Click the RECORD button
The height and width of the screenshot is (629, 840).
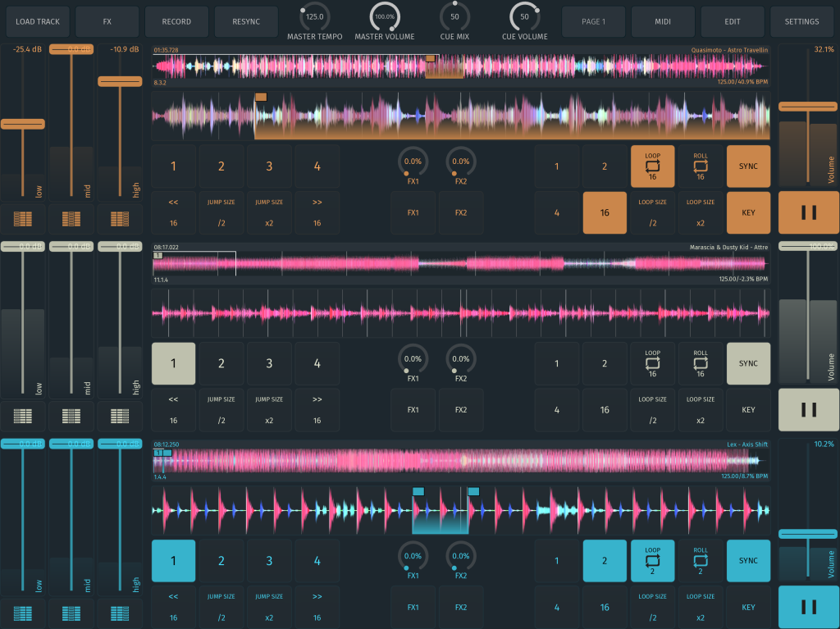[x=176, y=21]
